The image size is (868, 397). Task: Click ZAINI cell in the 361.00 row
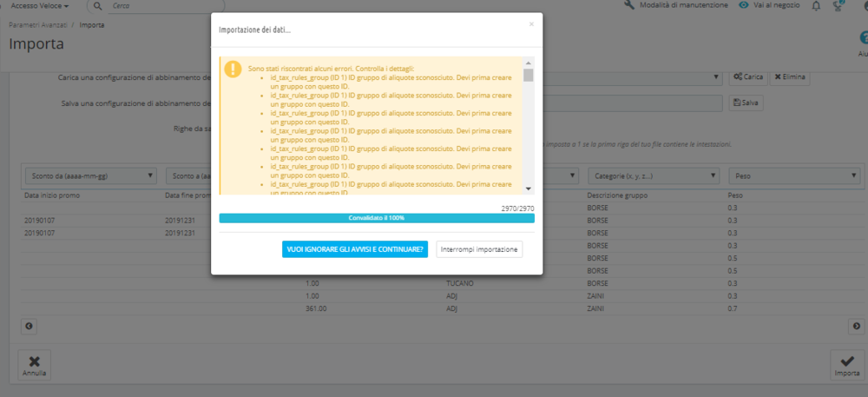[x=595, y=308]
